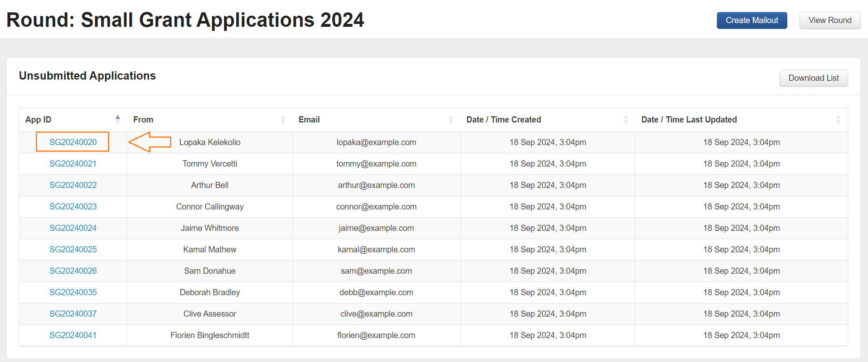Viewport: 868px width, 362px height.
Task: Click sort arrows in From column header
Action: coord(283,120)
